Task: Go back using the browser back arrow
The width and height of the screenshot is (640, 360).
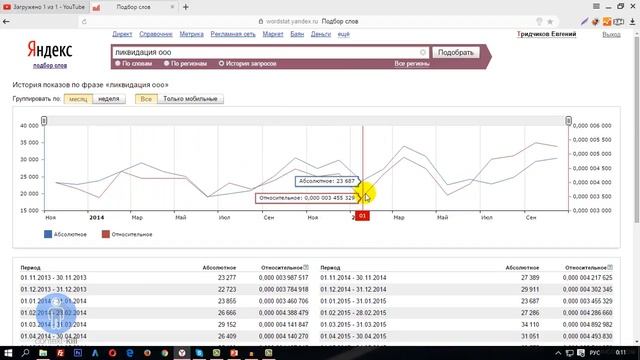Action: (x=6, y=21)
